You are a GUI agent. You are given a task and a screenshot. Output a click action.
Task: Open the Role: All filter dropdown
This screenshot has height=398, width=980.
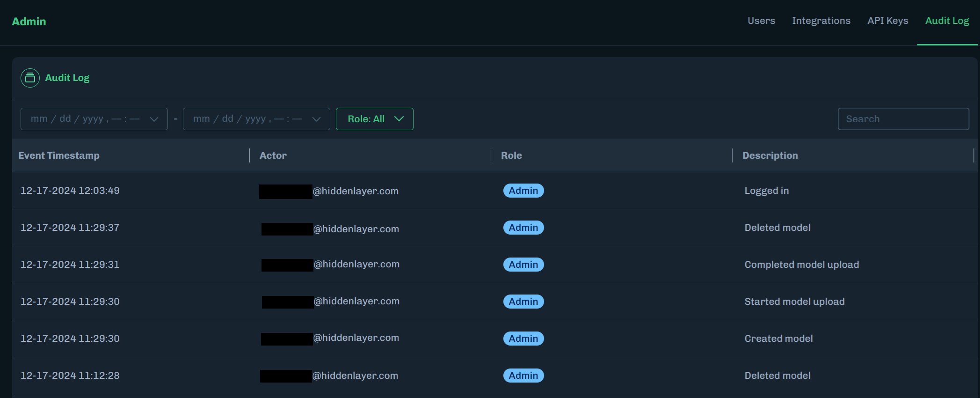click(374, 119)
